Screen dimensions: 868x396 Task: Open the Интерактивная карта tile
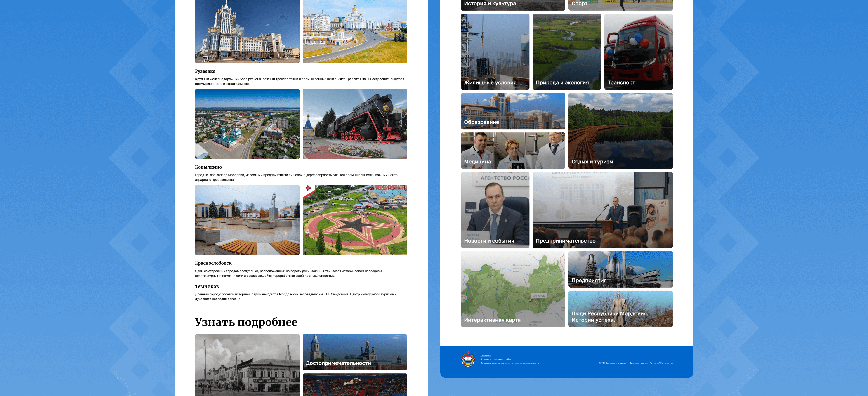coord(512,289)
